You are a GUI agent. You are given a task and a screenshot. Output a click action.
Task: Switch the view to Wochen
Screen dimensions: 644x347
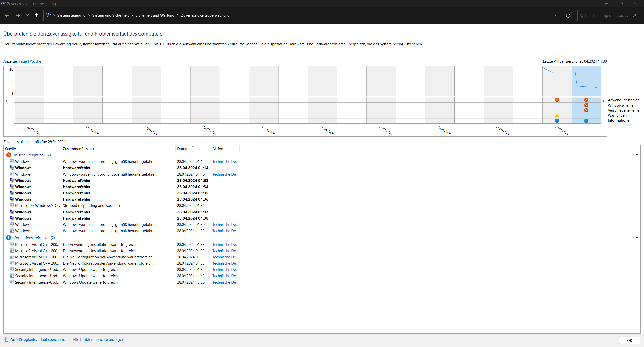pos(36,61)
